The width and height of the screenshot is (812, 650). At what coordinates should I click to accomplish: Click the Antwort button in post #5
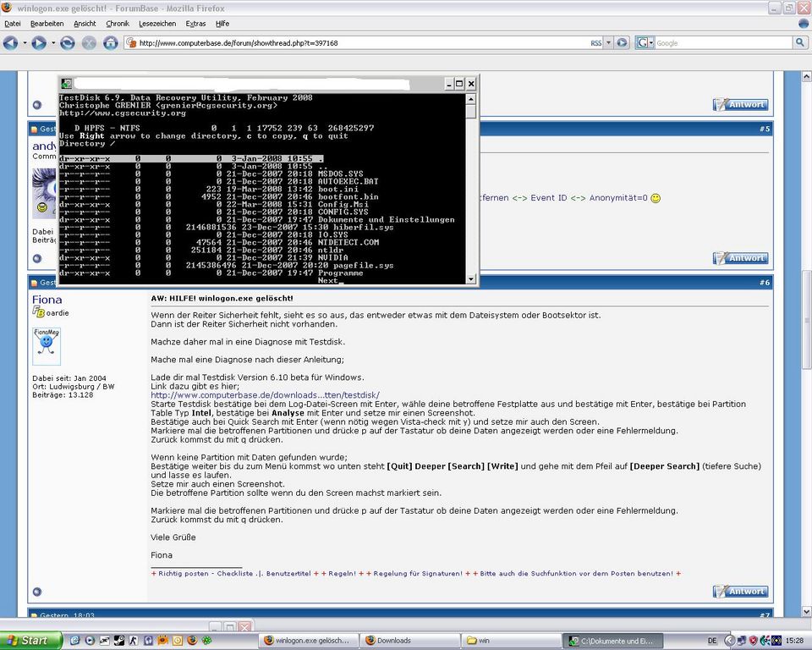tap(741, 258)
